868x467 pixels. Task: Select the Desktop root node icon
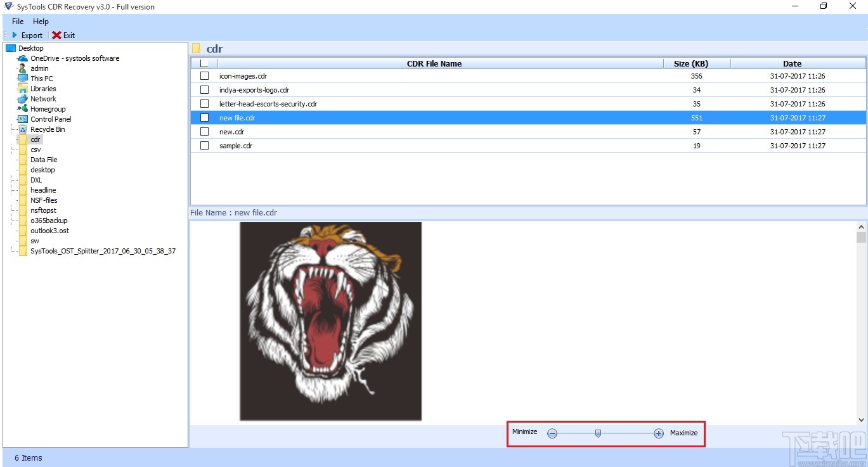pos(11,48)
